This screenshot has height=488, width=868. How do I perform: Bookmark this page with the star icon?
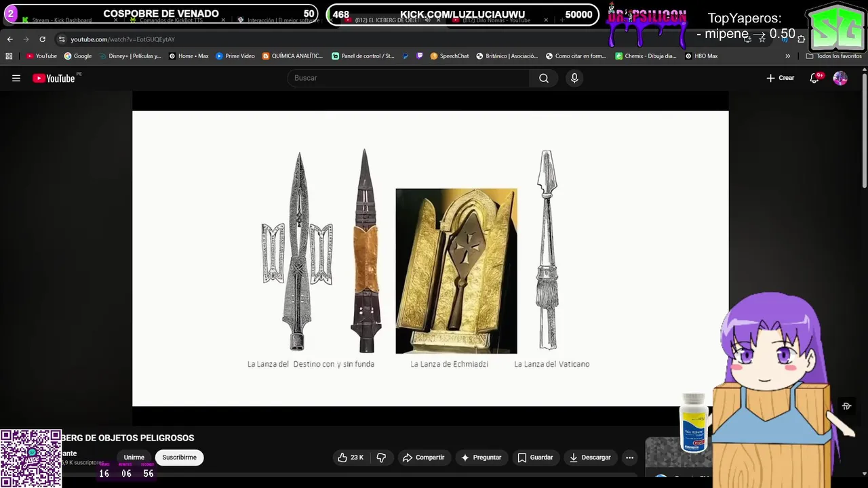[x=762, y=39]
